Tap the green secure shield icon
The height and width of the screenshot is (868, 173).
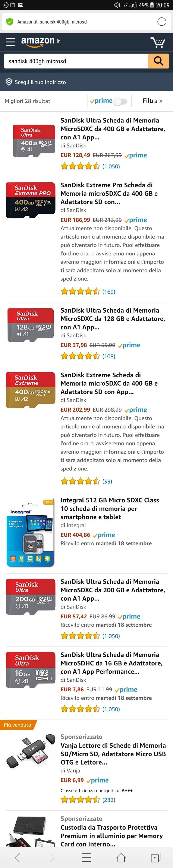[10, 22]
